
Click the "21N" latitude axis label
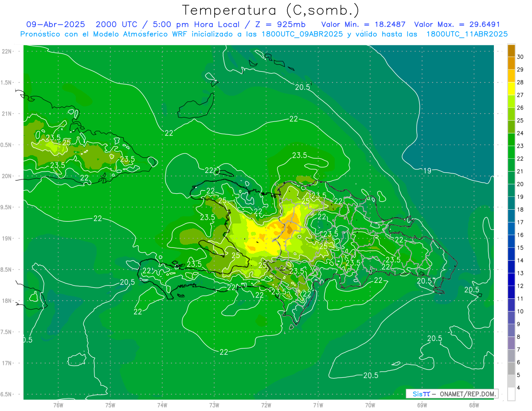(x=8, y=114)
